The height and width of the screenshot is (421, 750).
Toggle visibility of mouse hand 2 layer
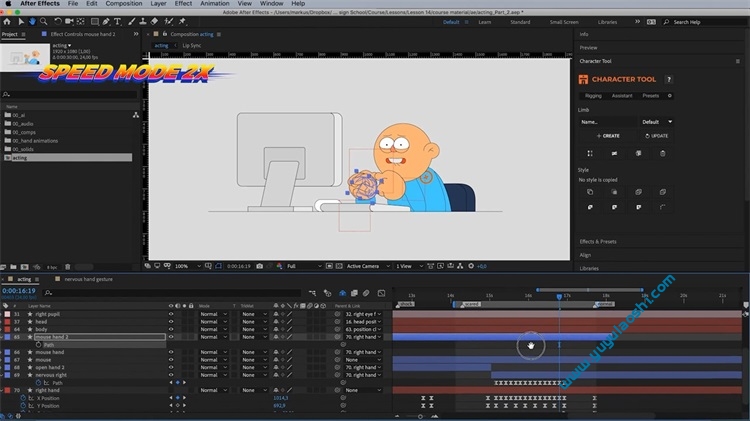click(x=171, y=337)
